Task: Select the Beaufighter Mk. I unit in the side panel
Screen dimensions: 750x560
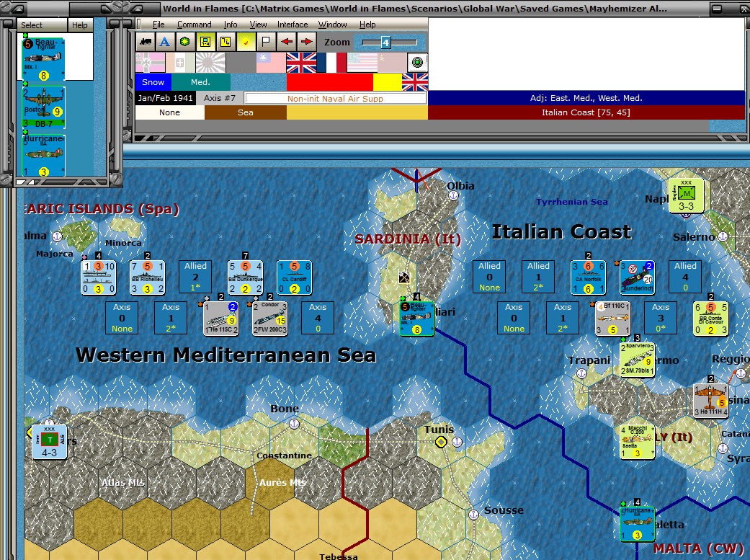Action: pos(43,59)
